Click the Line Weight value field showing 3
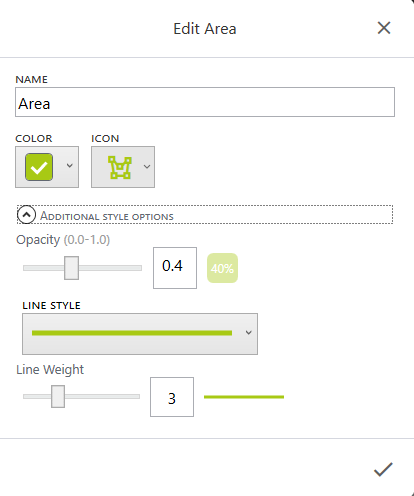 click(172, 397)
